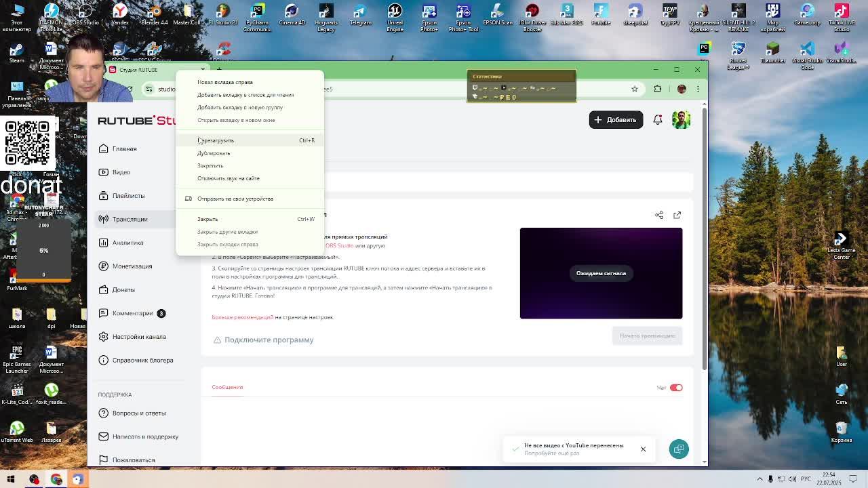Click "Отправить на свои устройства" menu item
Viewport: 868px width, 488px height.
tap(250, 199)
